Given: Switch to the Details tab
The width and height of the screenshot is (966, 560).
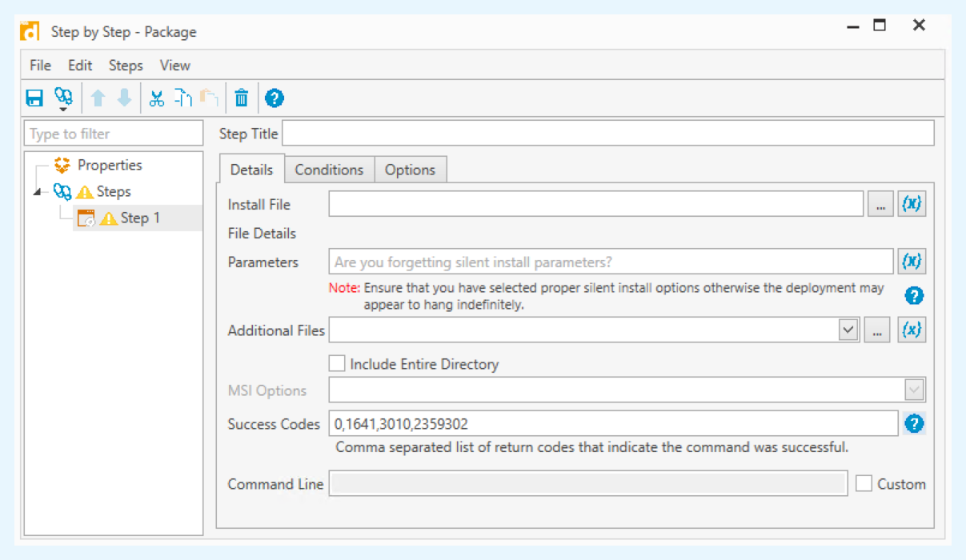Looking at the screenshot, I should point(251,170).
